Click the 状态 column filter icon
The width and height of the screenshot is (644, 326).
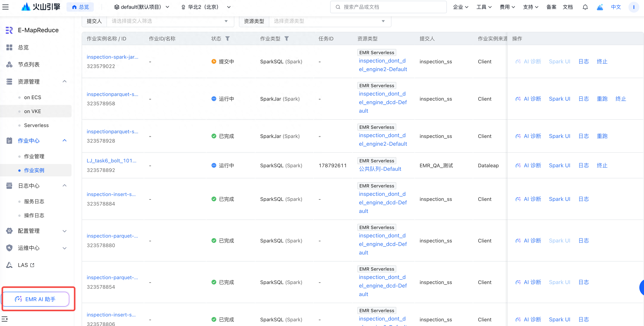tap(227, 38)
